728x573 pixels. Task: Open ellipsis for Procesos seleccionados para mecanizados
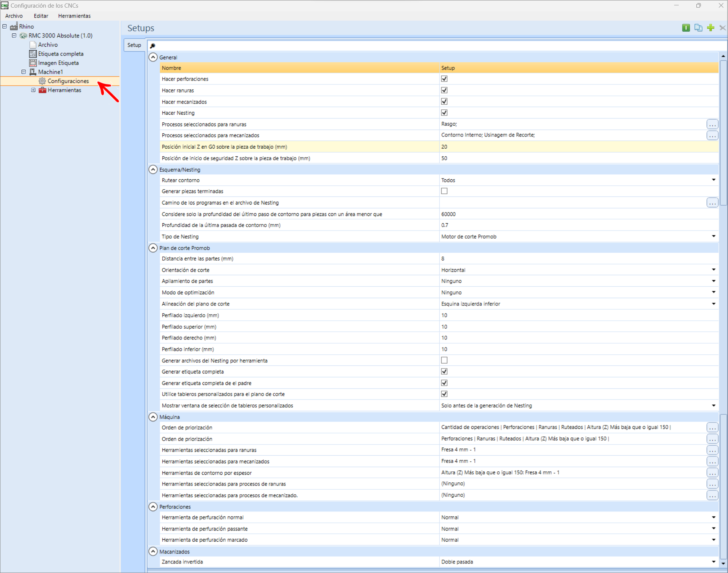[712, 135]
